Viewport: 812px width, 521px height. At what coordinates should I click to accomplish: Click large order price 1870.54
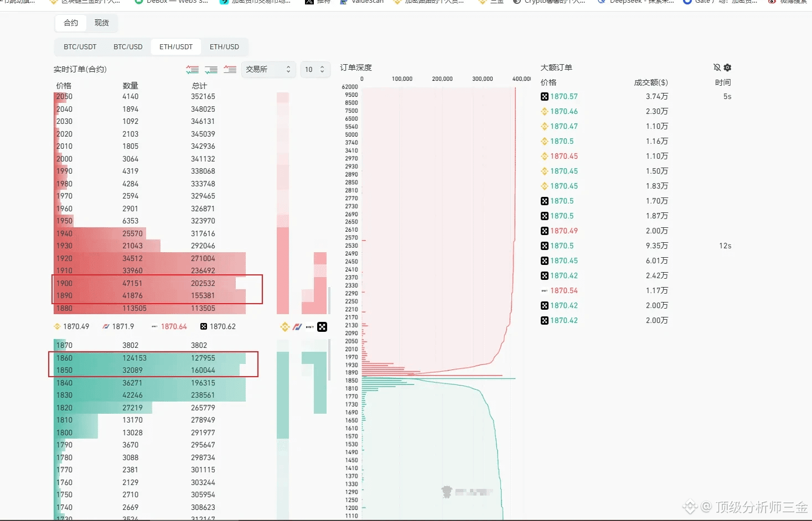pos(564,290)
